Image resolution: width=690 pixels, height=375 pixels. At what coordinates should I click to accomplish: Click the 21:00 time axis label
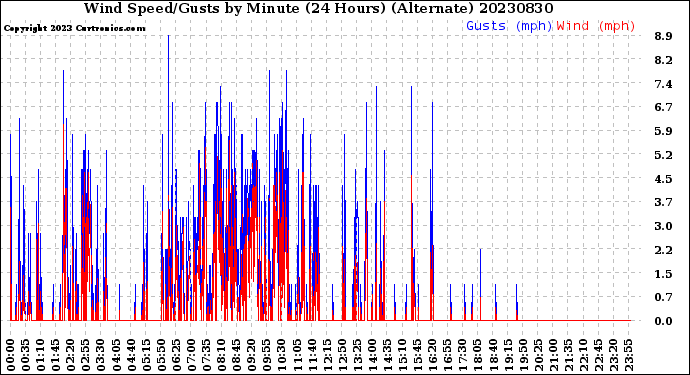(x=553, y=355)
